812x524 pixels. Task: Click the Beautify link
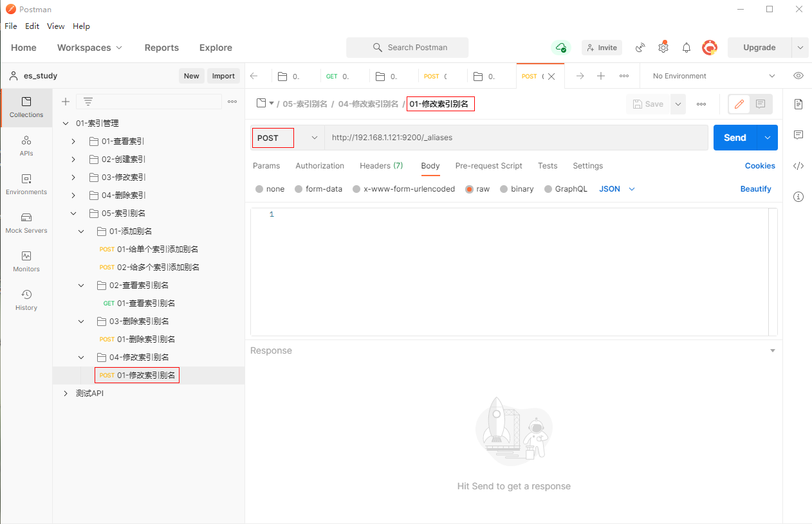(755, 189)
